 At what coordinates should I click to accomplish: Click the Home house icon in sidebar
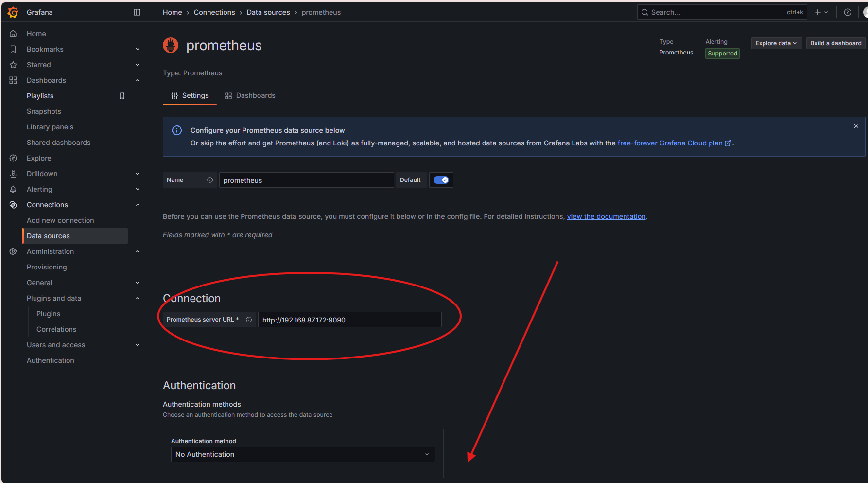(x=13, y=34)
